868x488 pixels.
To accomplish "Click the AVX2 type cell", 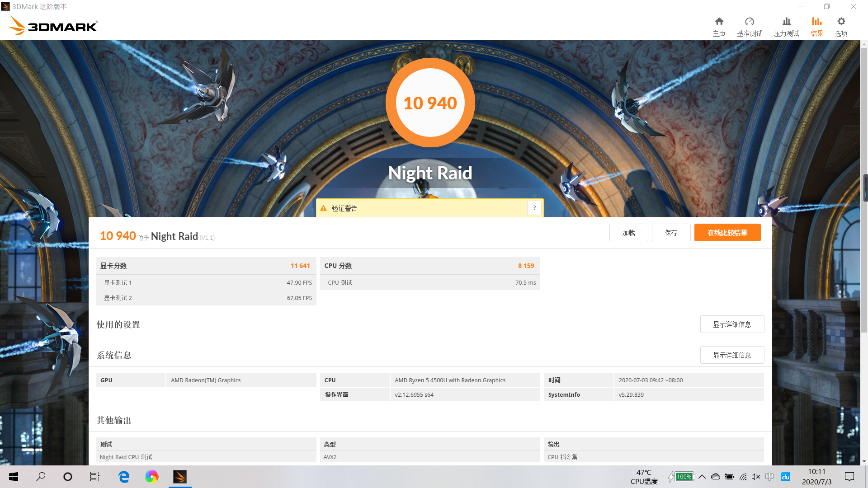I will pos(430,457).
